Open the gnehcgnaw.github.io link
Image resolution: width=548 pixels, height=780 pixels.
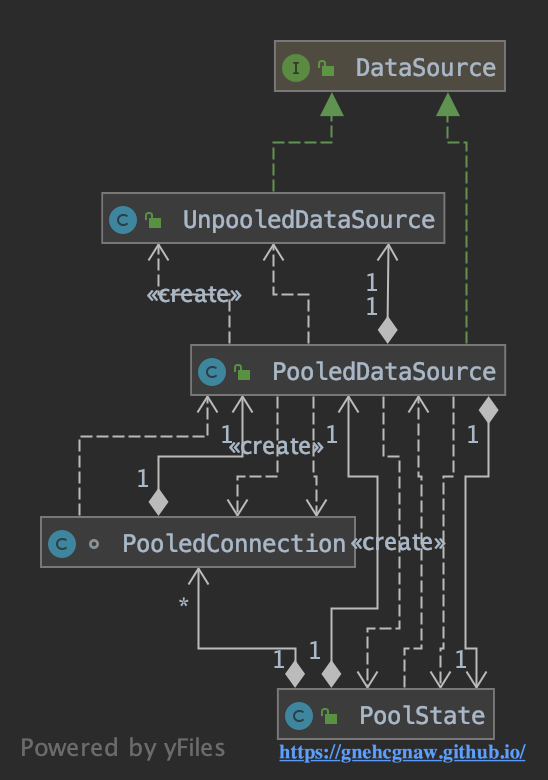[x=402, y=752]
